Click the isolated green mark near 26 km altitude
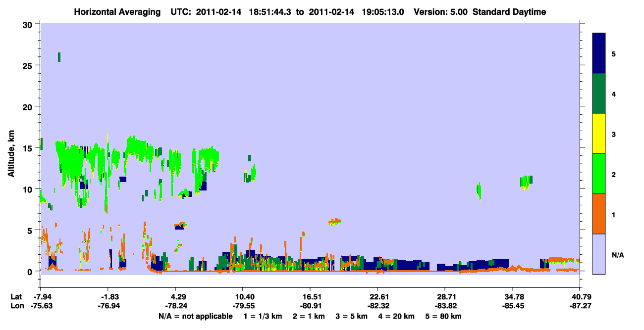This screenshot has height=330, width=644. pos(59,57)
